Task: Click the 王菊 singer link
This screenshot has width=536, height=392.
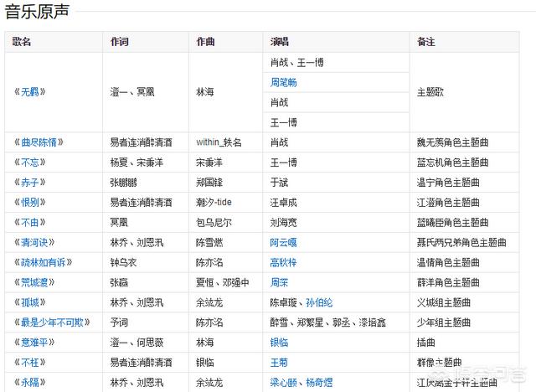Action: [278, 363]
